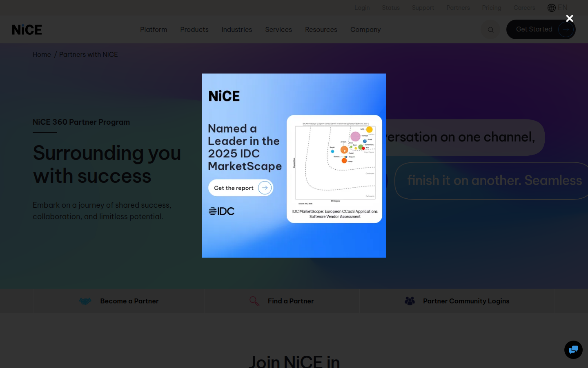Open the Pricing link in top bar
The width and height of the screenshot is (588, 368).
pyautogui.click(x=491, y=8)
